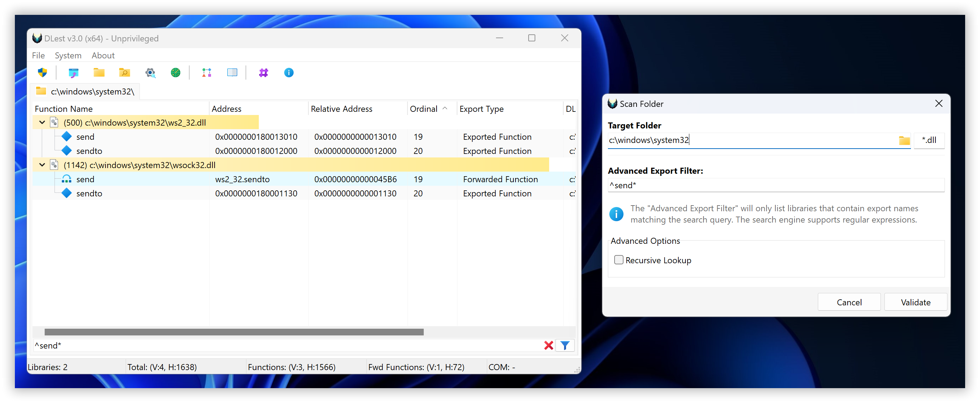The width and height of the screenshot is (980, 403).
Task: Click the blue funnel filter button
Action: tap(565, 345)
